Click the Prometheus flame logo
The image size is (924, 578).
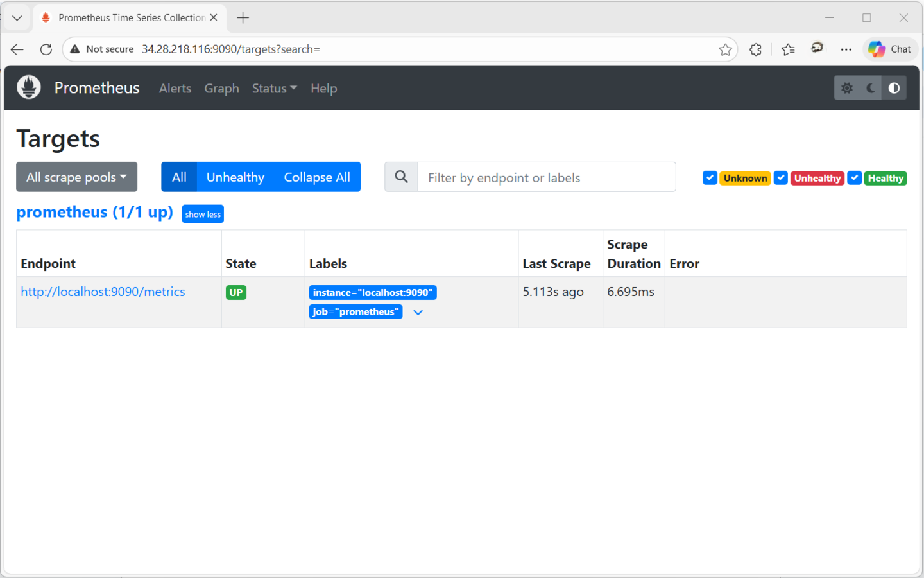[29, 87]
